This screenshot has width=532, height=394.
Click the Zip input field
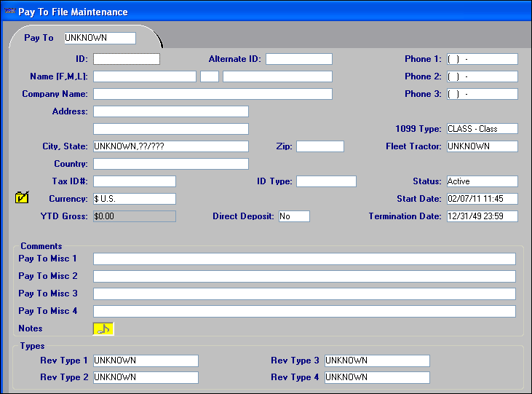click(319, 146)
